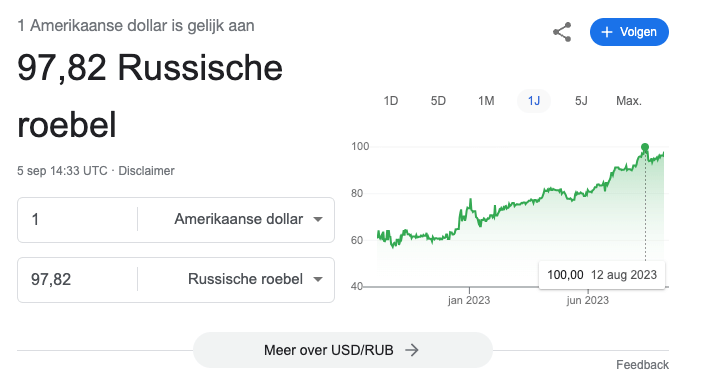Open the Disclaimer link
Image resolution: width=713 pixels, height=388 pixels.
[x=146, y=171]
